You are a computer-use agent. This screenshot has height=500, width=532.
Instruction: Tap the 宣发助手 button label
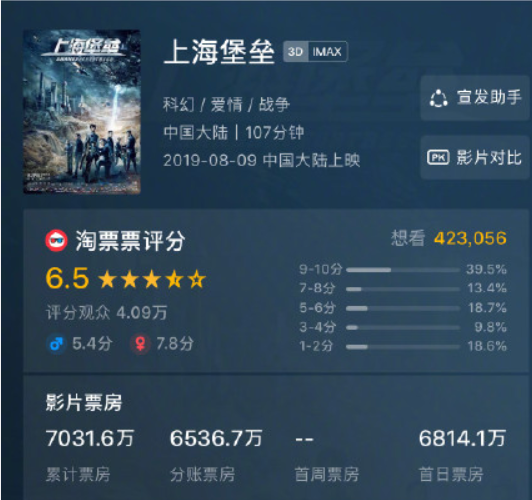pyautogui.click(x=489, y=98)
